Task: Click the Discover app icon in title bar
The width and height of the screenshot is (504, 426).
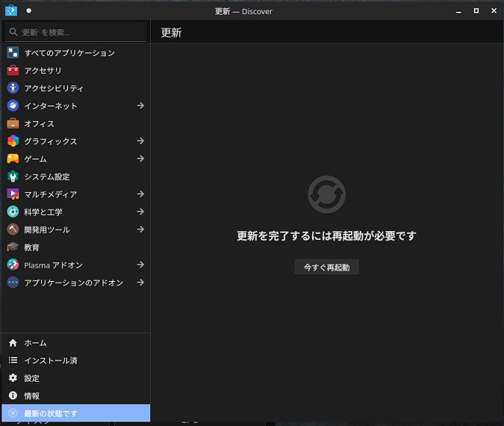Action: 11,10
